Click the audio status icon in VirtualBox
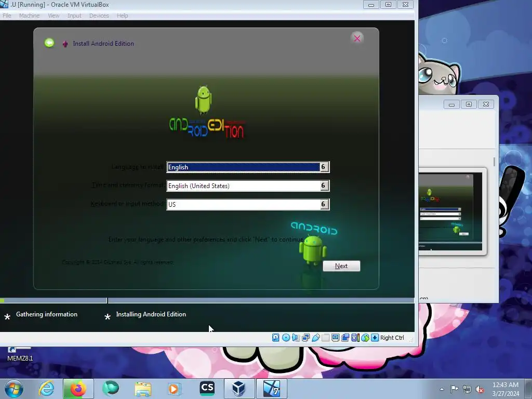 click(x=296, y=338)
